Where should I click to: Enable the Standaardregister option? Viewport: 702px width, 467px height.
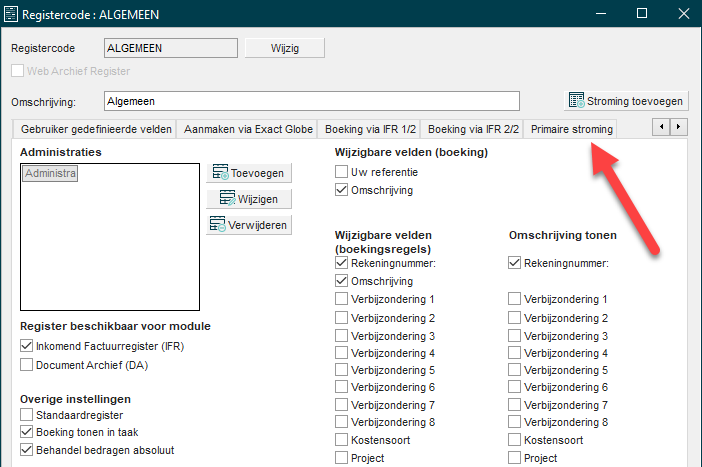(x=27, y=414)
